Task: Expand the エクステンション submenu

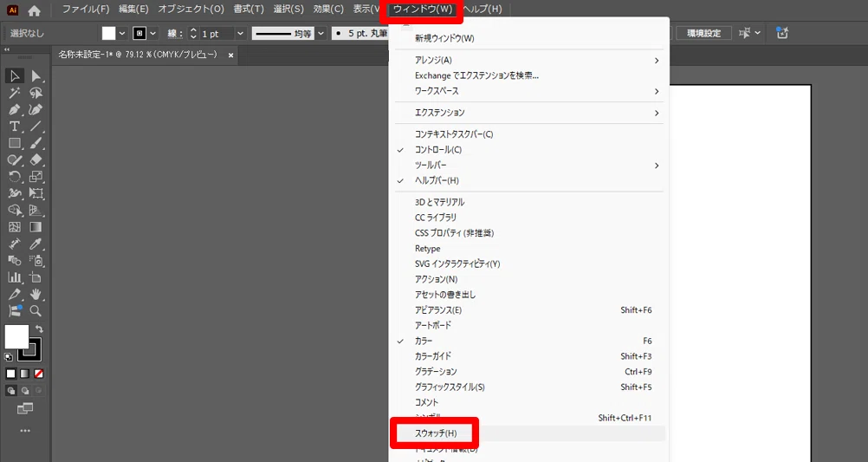Action: coord(529,113)
